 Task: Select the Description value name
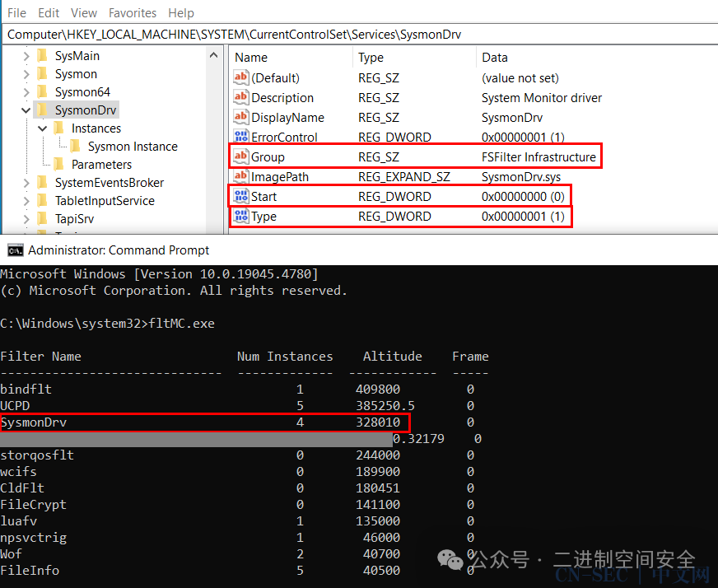coord(282,98)
